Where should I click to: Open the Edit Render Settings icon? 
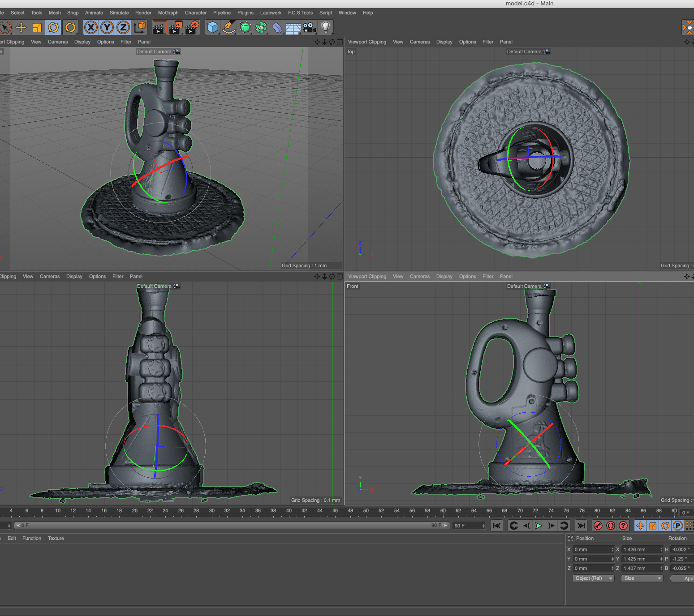pyautogui.click(x=192, y=28)
